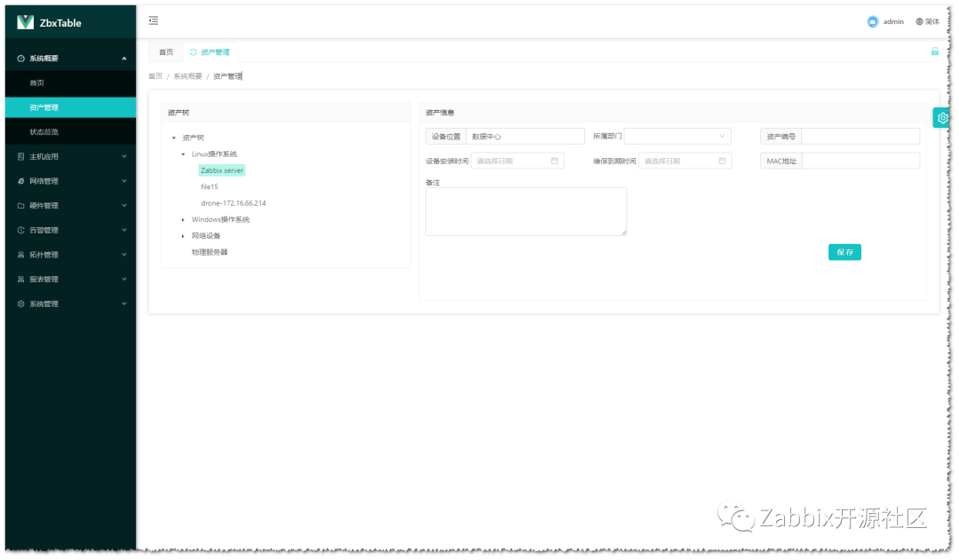The height and width of the screenshot is (560, 959).
Task: Click the 资产信息 panel header text
Action: click(x=440, y=113)
